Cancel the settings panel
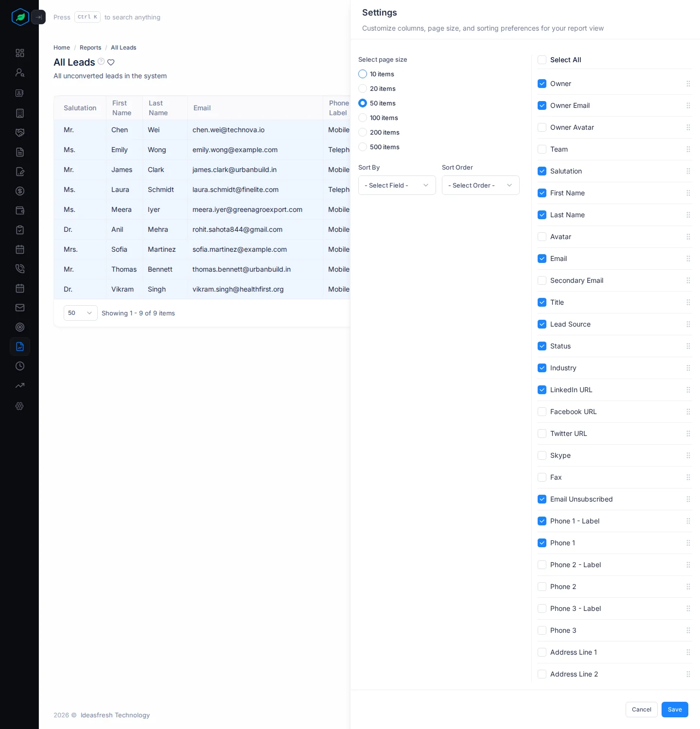The image size is (700, 729). click(x=642, y=710)
